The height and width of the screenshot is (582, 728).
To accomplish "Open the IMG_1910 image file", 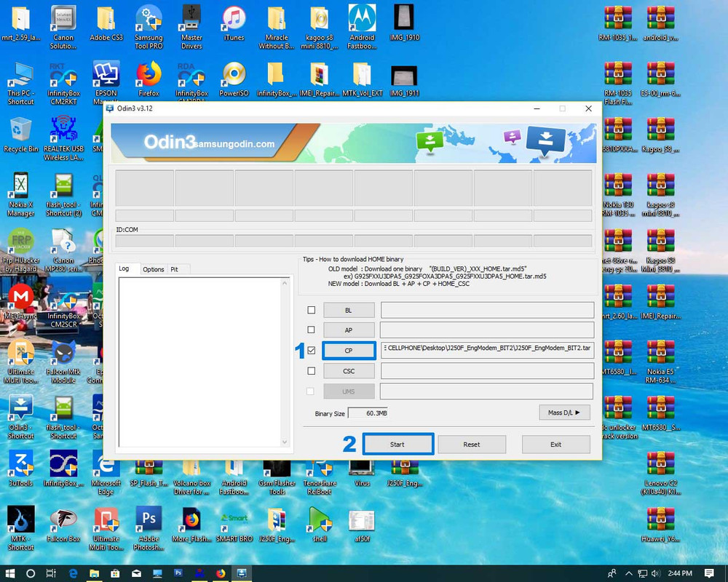I will [404, 23].
